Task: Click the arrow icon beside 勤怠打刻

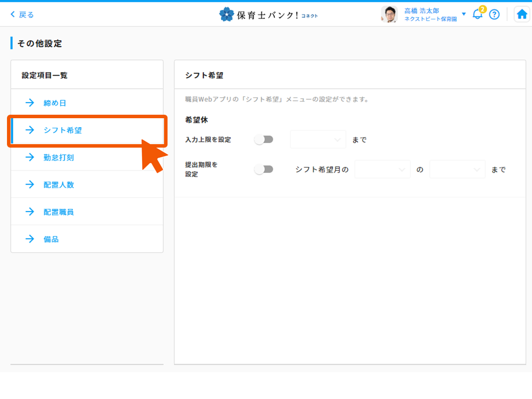Action: tap(30, 158)
